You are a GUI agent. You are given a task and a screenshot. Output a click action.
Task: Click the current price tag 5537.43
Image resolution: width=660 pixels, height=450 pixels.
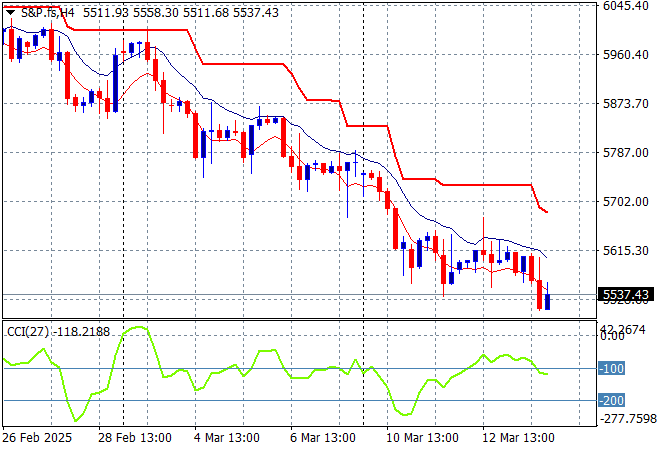click(x=626, y=294)
